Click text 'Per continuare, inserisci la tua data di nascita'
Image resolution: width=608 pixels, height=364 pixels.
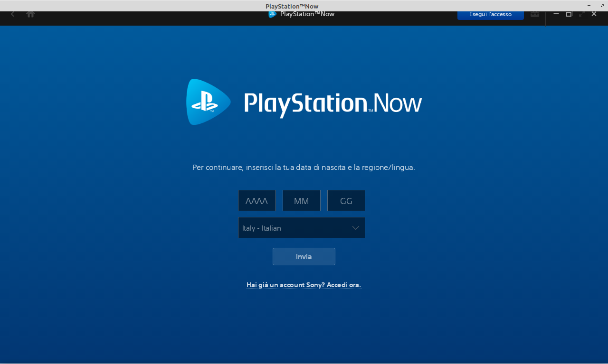(x=268, y=168)
